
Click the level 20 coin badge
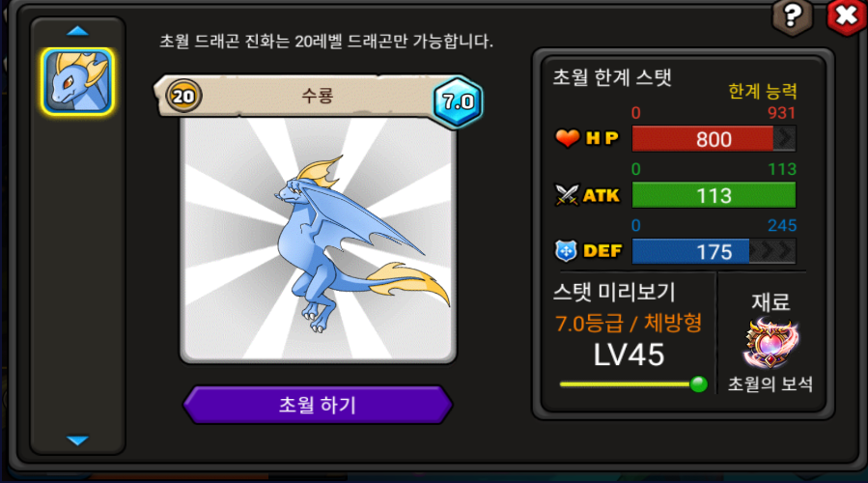pyautogui.click(x=183, y=97)
